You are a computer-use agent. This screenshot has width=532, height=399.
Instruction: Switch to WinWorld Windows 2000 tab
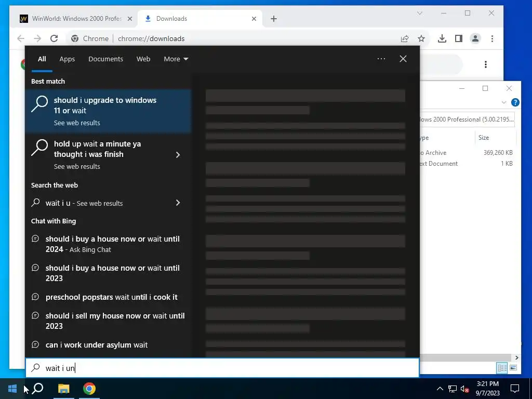click(76, 19)
